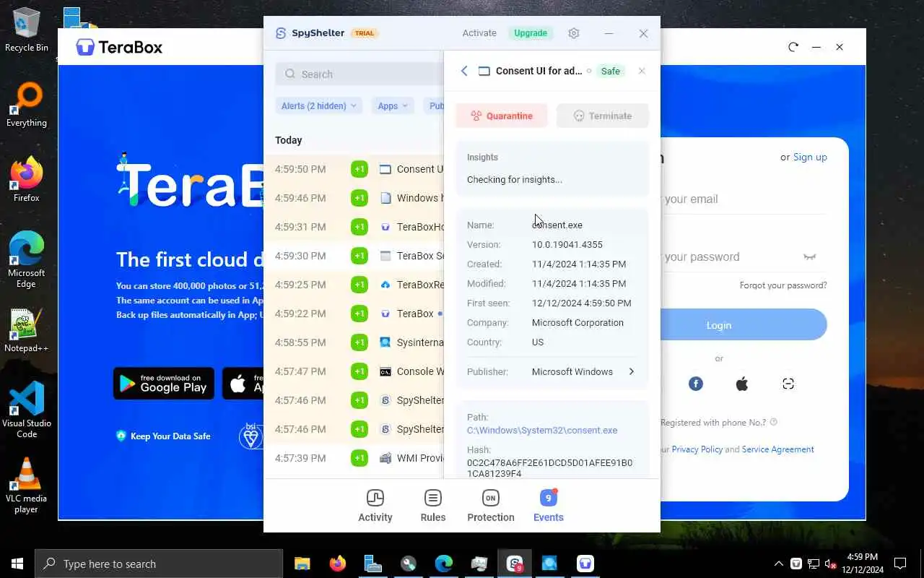Open Windows Start menu
Viewport: 924px width, 578px height.
pyautogui.click(x=17, y=564)
